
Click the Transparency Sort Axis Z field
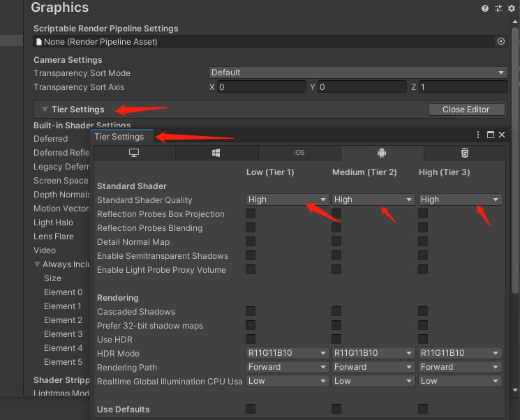pos(463,87)
